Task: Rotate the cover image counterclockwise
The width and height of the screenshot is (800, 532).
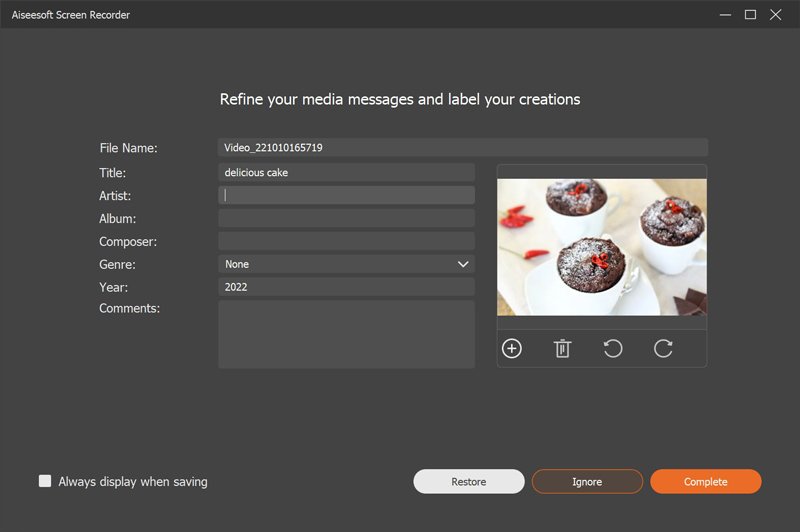Action: (613, 348)
